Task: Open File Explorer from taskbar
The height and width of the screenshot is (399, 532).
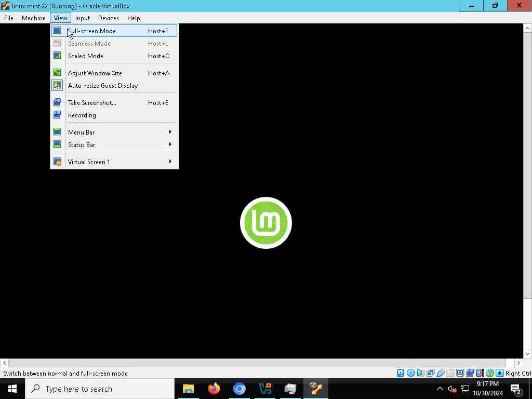Action: tap(188, 389)
